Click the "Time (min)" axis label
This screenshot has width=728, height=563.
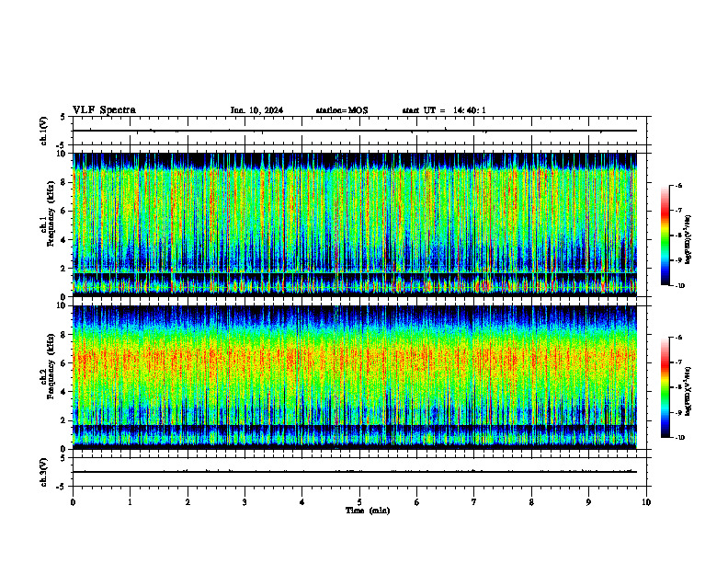click(368, 511)
